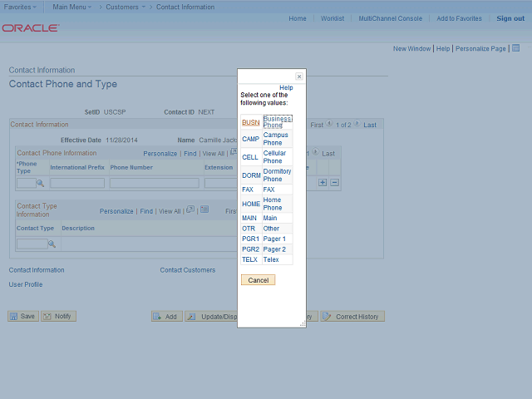
Task: Open the page-level Help link
Action: (443, 48)
